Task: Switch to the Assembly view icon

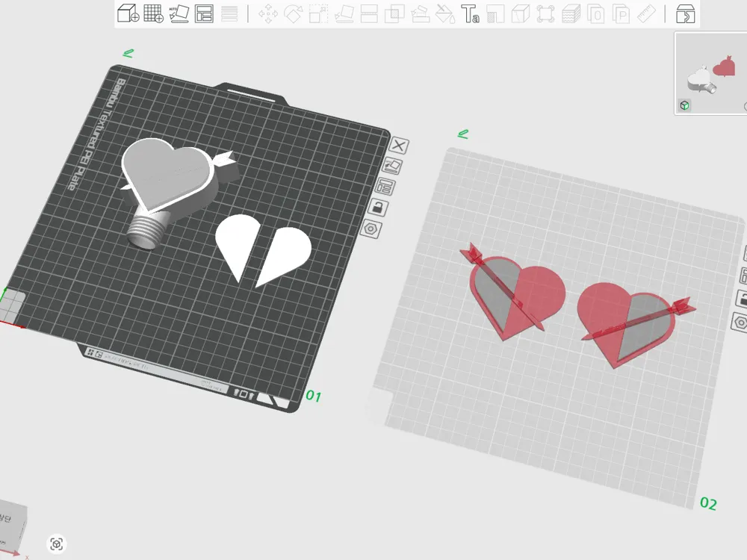Action: point(686,13)
